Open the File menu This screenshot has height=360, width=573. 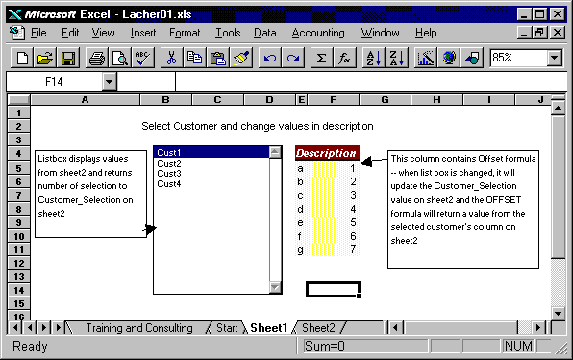pos(38,33)
